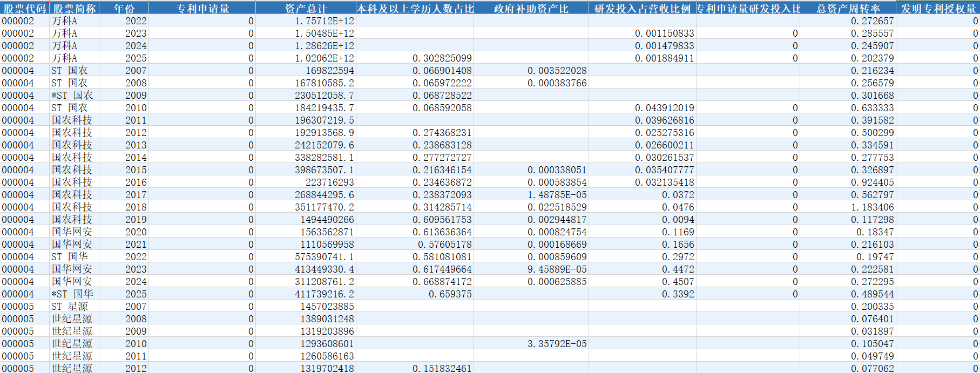Select the turnover value 0.117298

tap(848, 219)
